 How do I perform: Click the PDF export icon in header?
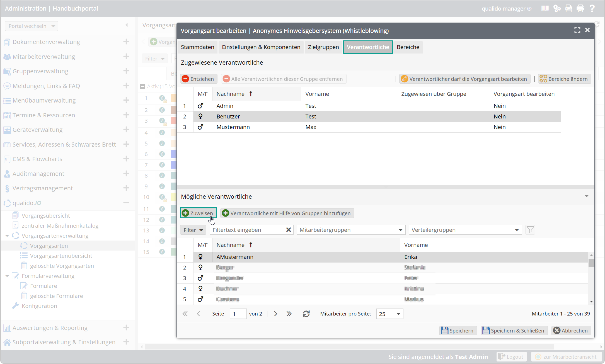coord(568,8)
